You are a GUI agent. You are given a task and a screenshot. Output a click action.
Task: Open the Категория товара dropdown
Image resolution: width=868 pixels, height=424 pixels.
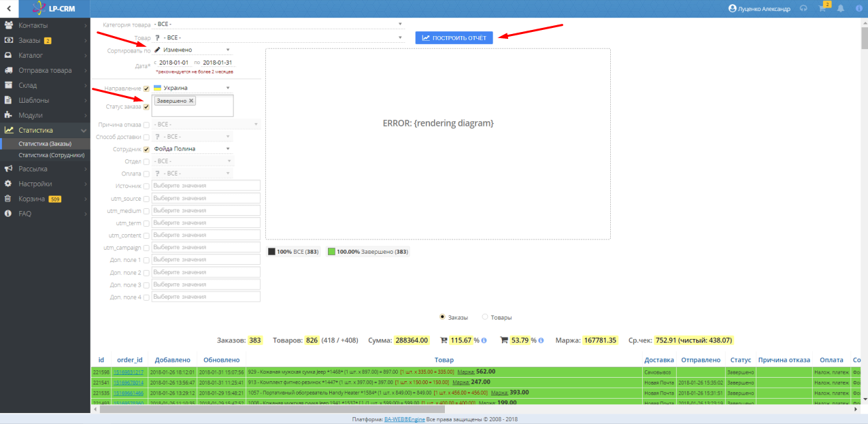278,25
